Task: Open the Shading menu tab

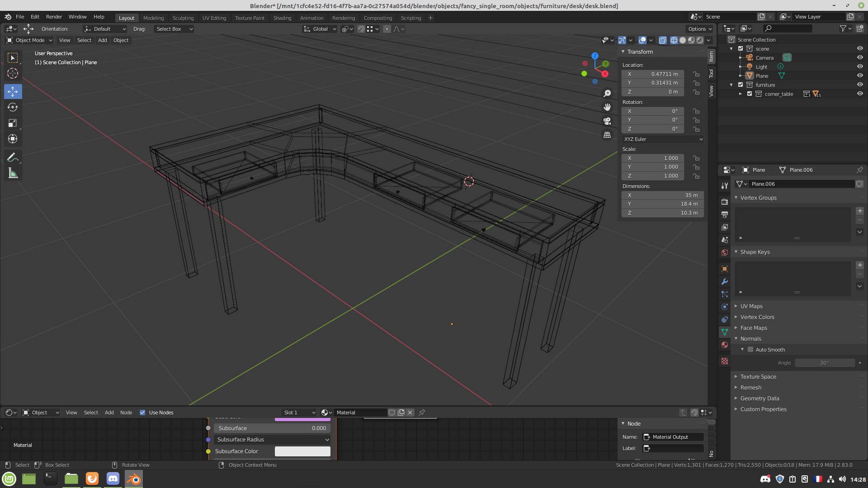Action: [282, 17]
